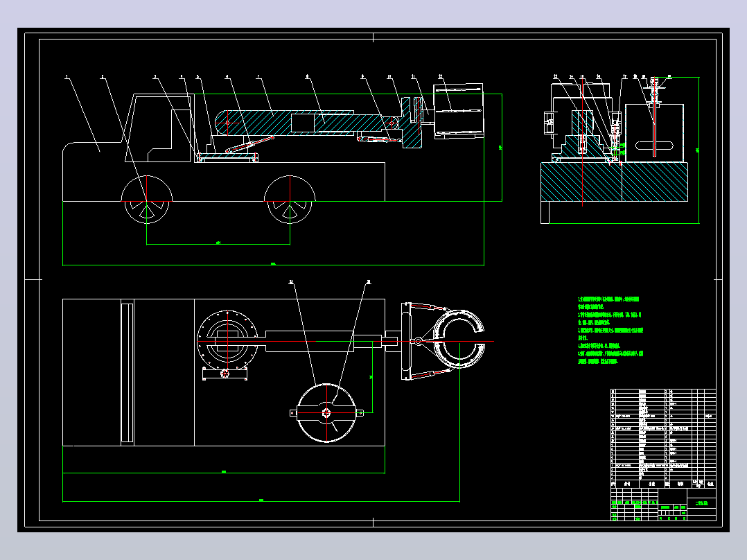
Task: Select the green technical requirements notes
Action: click(610, 330)
